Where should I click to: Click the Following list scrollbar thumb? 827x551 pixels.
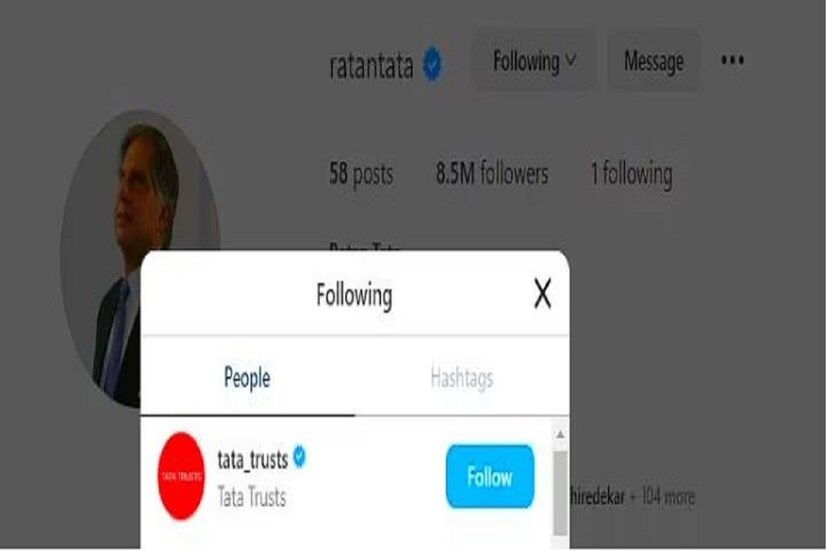[x=560, y=492]
